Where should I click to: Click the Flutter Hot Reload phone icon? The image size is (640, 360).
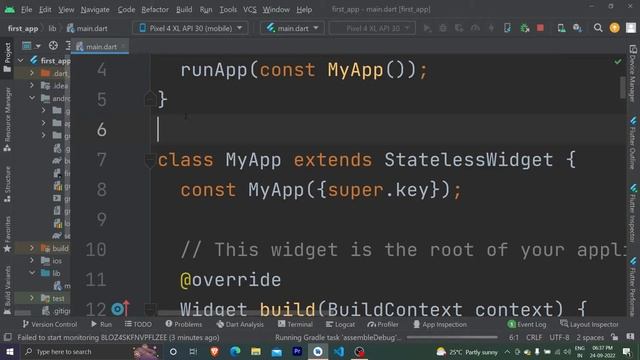507,28
